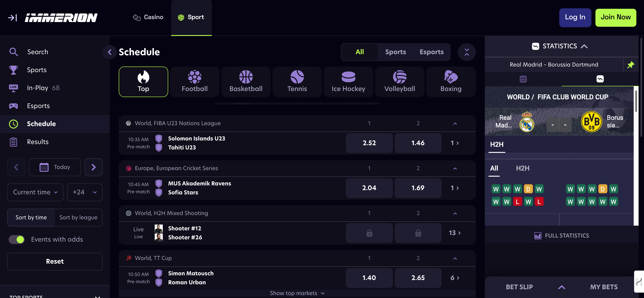The image size is (644, 298).
Task: Collapse the sidebar with the arrow icon
Action: pos(12,18)
